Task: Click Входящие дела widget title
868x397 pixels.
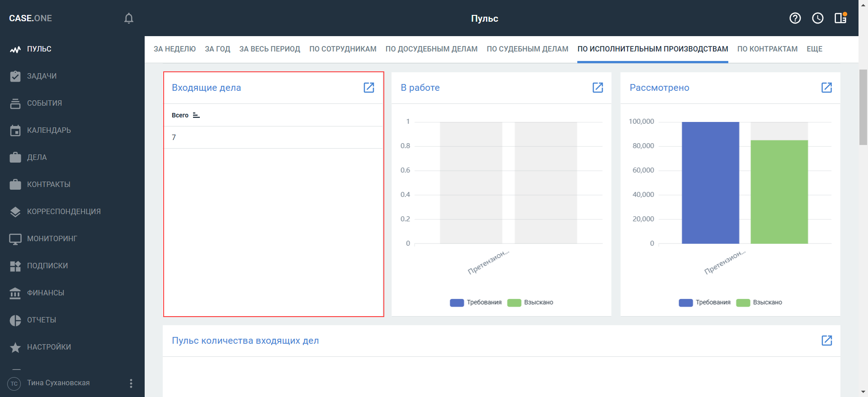Action: (206, 88)
